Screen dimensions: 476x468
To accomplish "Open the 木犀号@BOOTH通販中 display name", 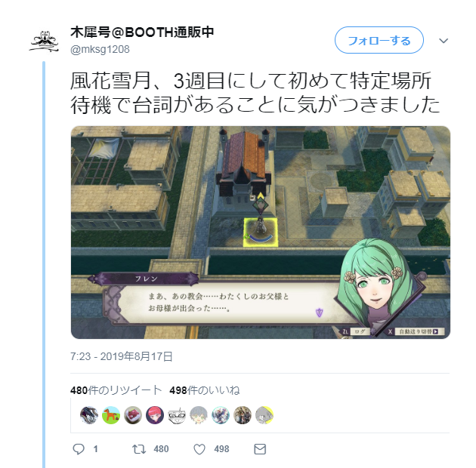I will 142,32.
